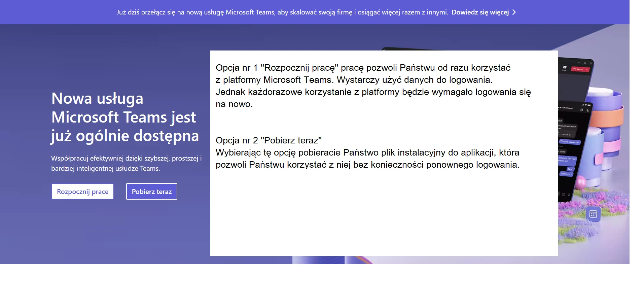Viewport: 644px width, 304px height.
Task: Open the "Dowiedz się więcej" link
Action: (480, 12)
